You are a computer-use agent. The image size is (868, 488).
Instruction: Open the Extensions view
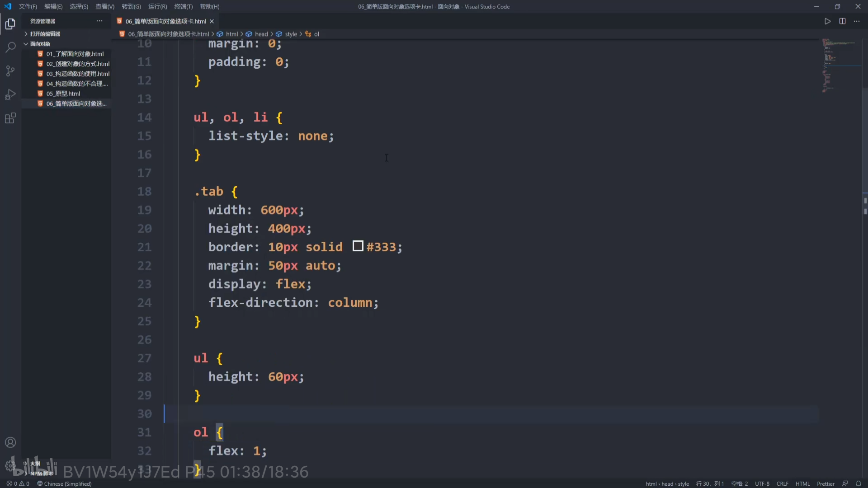[x=10, y=118]
